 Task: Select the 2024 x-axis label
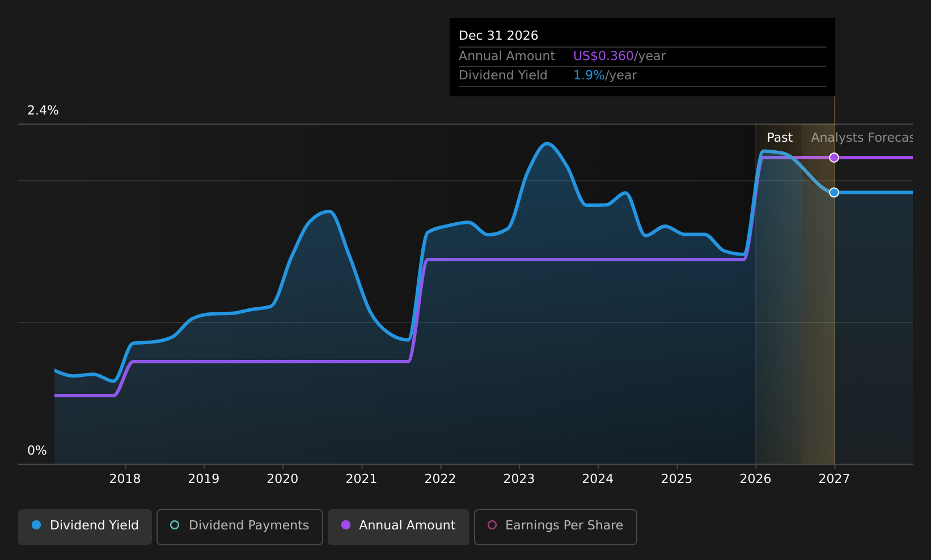pos(598,479)
